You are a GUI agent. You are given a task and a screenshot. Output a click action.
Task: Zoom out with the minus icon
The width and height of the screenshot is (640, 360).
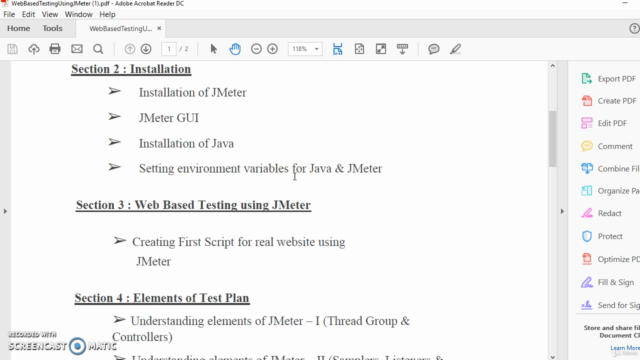pos(256,49)
